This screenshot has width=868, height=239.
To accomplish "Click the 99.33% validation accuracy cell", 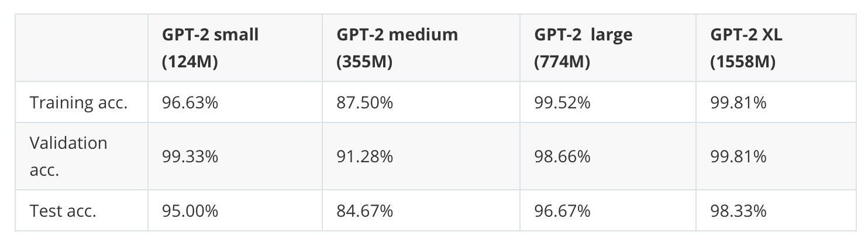I will tap(191, 156).
